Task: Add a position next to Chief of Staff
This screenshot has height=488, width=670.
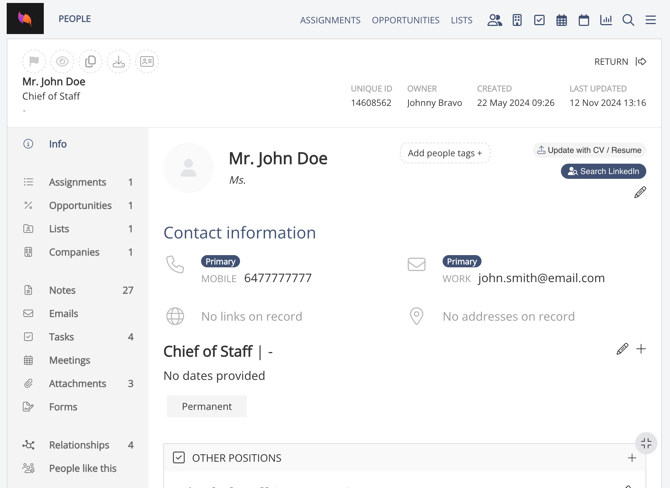Action: (x=641, y=349)
